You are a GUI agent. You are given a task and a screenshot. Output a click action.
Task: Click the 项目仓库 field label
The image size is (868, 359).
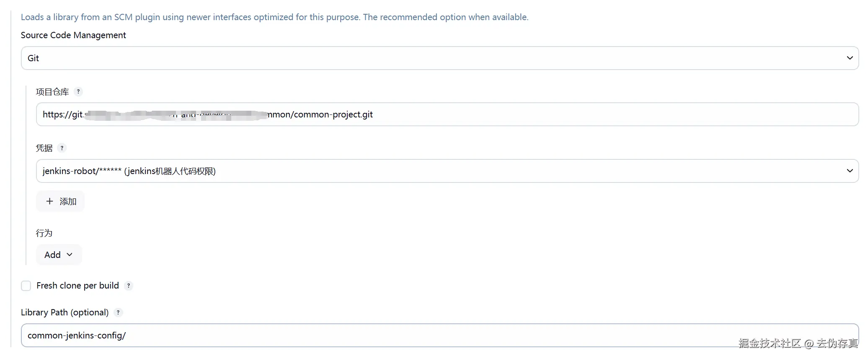52,92
